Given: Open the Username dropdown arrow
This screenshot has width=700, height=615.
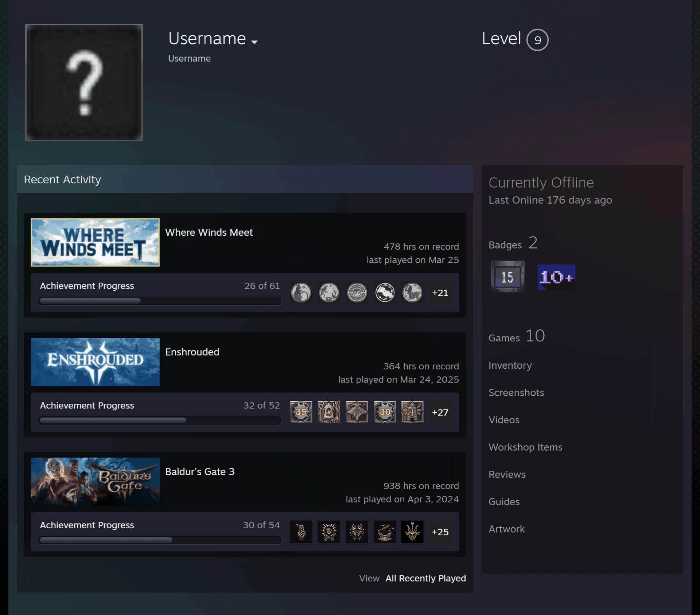Looking at the screenshot, I should coord(254,42).
